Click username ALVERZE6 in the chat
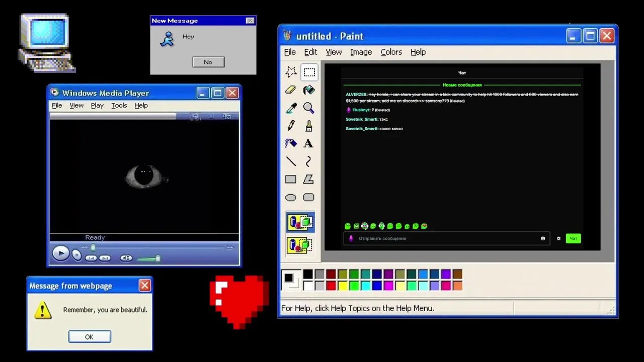The width and height of the screenshot is (644, 362). click(356, 95)
